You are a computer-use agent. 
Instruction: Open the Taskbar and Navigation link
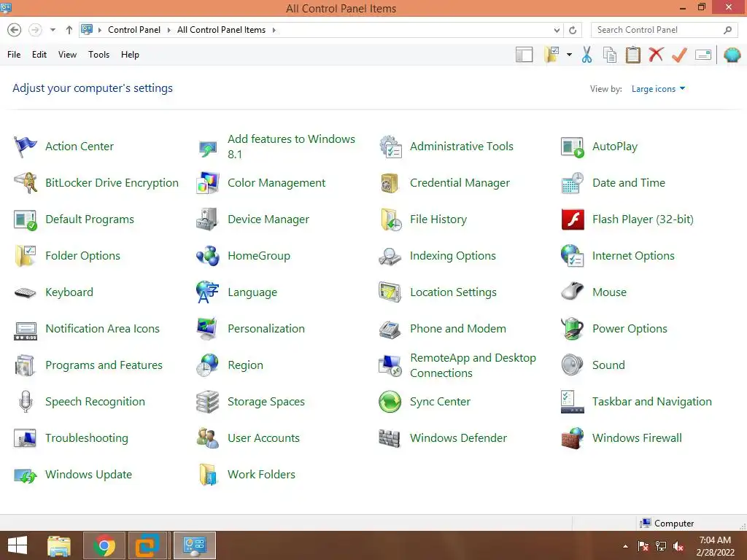point(651,402)
